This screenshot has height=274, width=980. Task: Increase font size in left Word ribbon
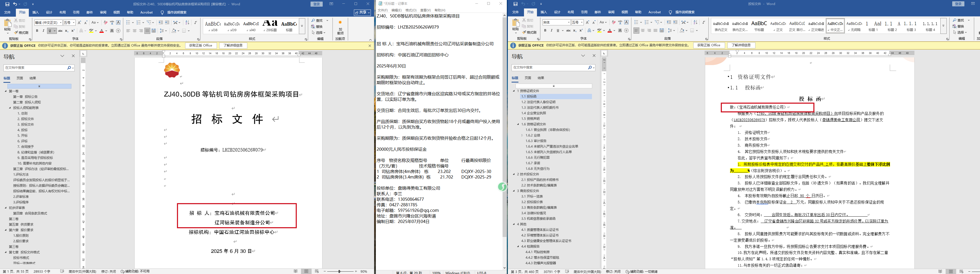(80, 23)
